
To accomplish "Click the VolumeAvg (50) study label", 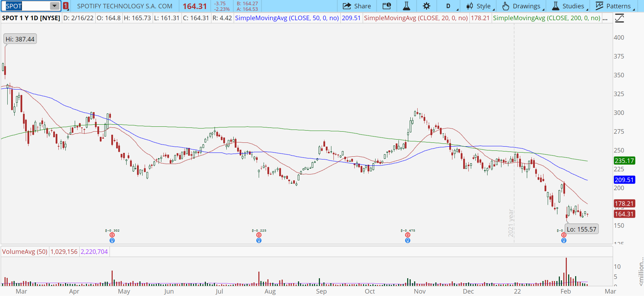I will click(x=25, y=251).
